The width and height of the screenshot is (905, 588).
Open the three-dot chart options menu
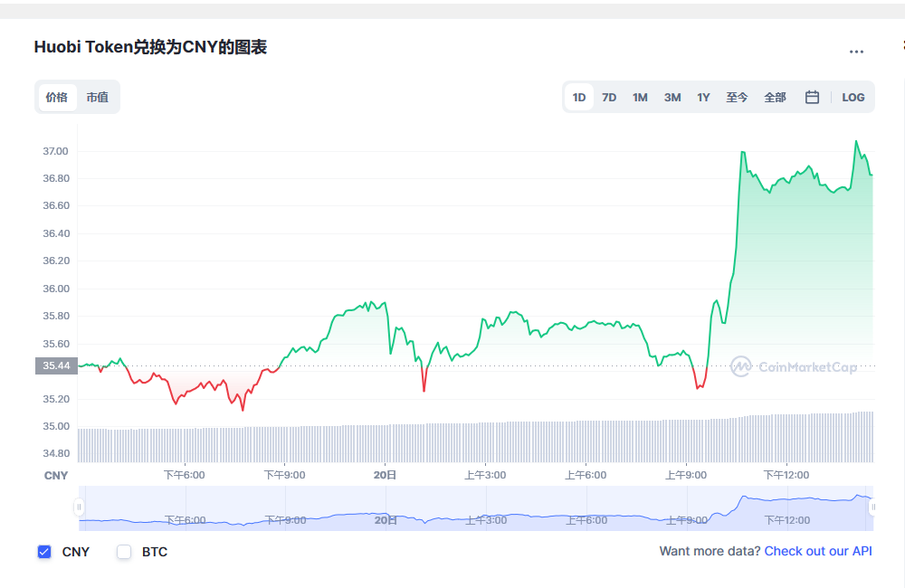[856, 52]
